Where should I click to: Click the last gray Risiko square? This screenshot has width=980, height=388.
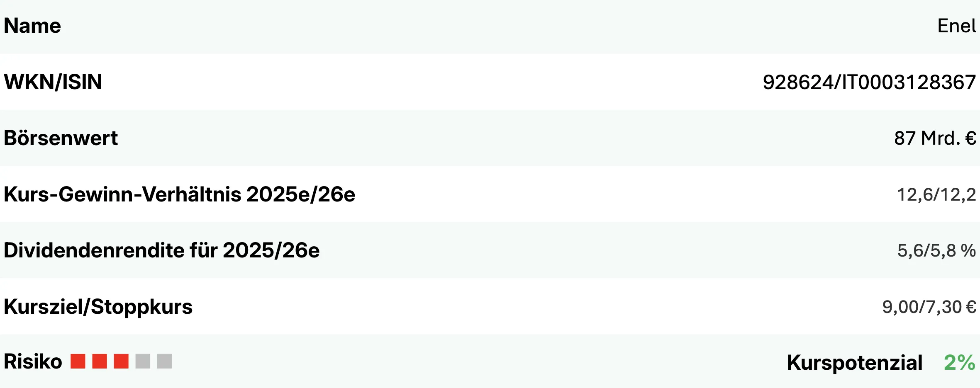click(164, 361)
